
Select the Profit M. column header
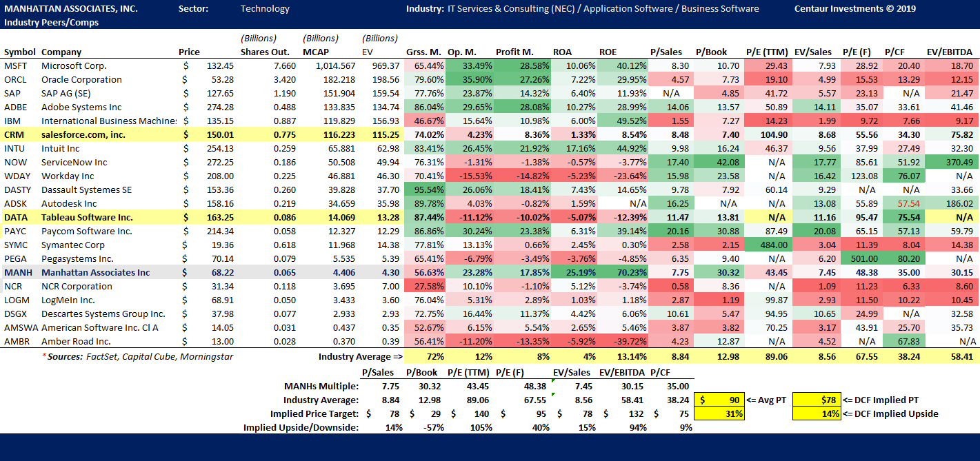pyautogui.click(x=516, y=52)
